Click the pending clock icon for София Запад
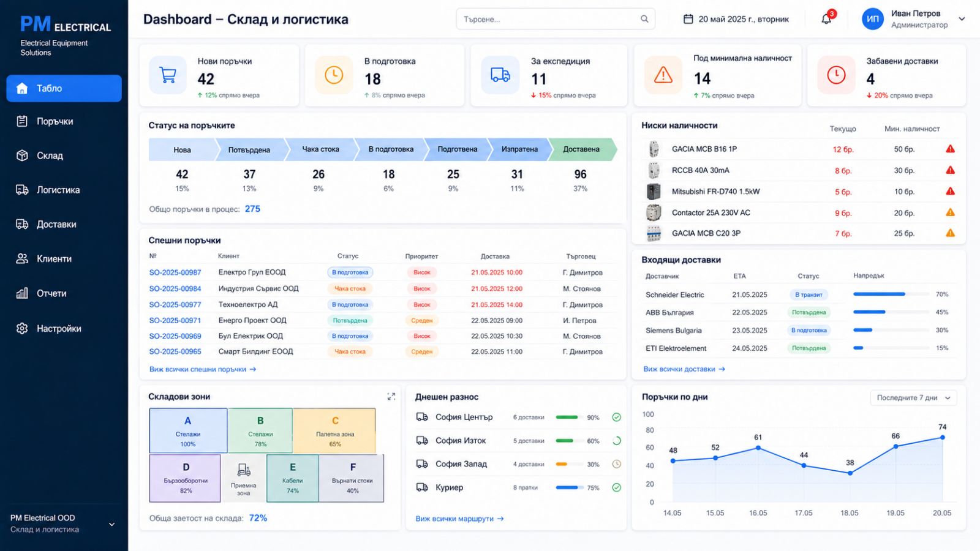 617,464
